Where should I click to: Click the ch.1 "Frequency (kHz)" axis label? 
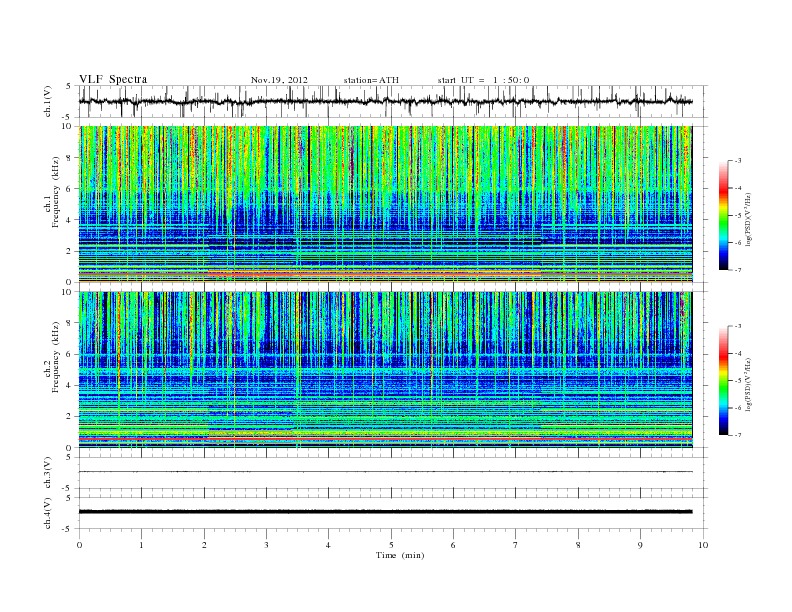[x=56, y=192]
